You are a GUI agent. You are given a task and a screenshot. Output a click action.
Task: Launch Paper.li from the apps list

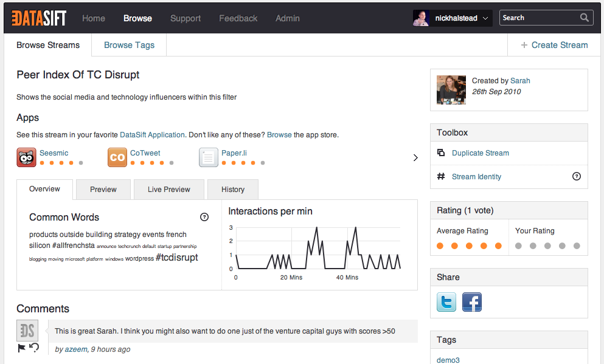pyautogui.click(x=209, y=157)
